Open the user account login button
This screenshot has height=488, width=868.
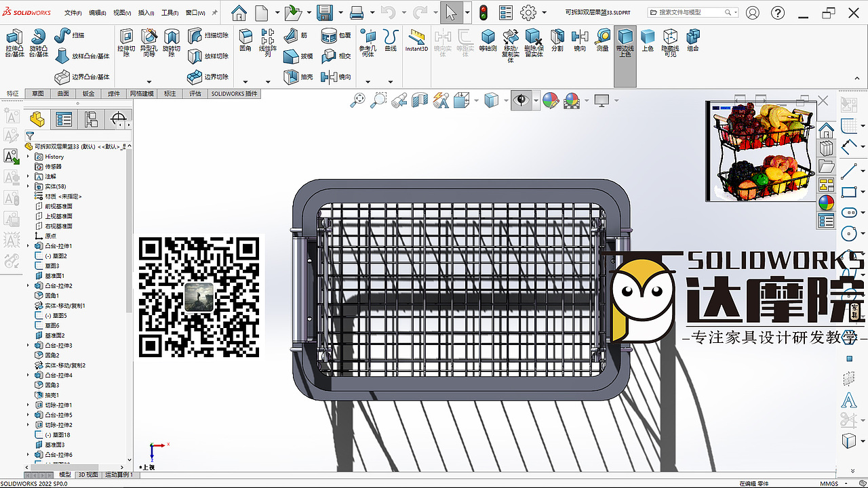753,12
